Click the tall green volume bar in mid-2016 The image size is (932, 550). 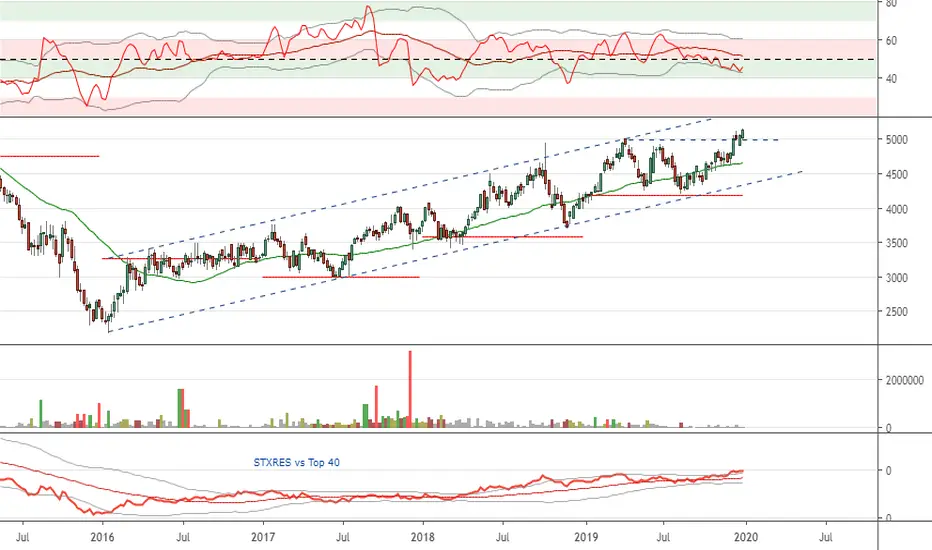point(181,408)
